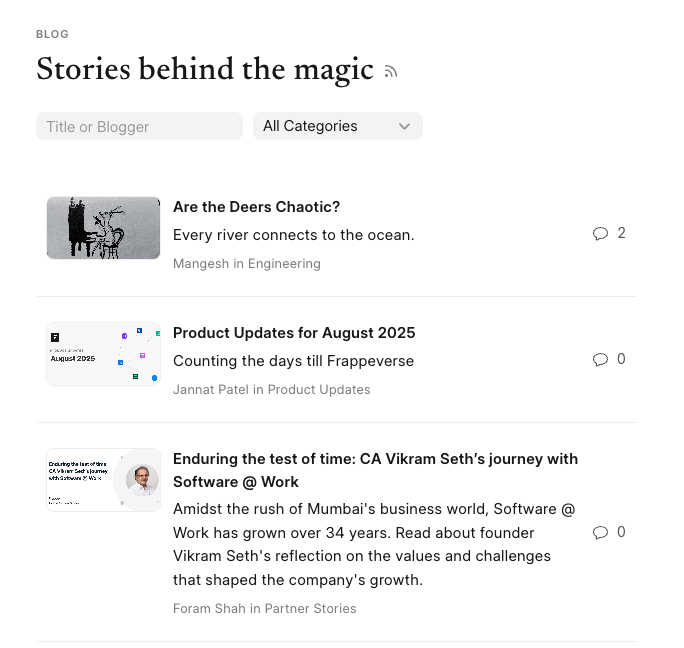Screen dimensions: 684x648
Task: Click the chevron arrow in category selector
Action: pos(405,126)
